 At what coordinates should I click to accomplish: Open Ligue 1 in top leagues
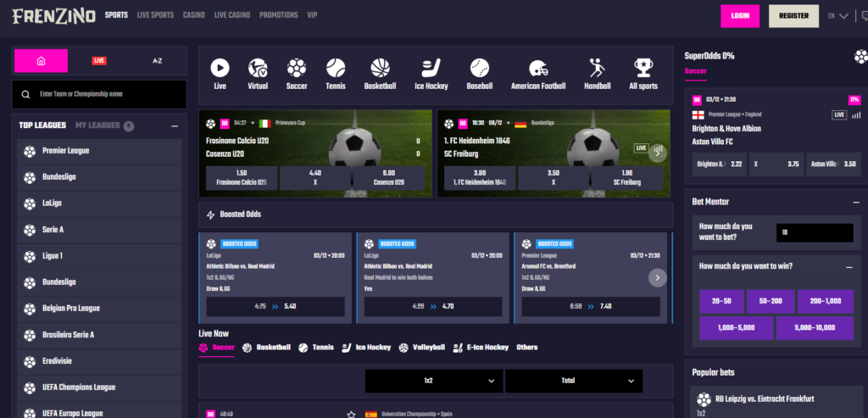[x=99, y=257]
